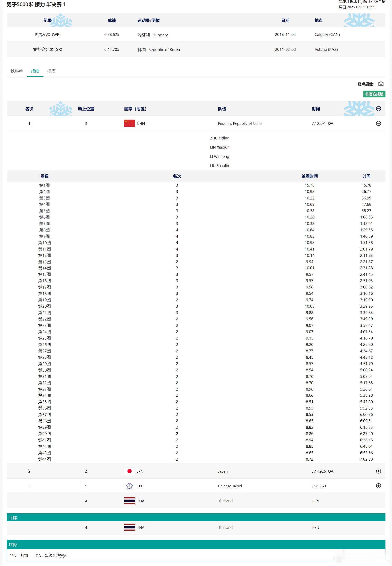Click the Chinese Taipei team name

pyautogui.click(x=230, y=486)
